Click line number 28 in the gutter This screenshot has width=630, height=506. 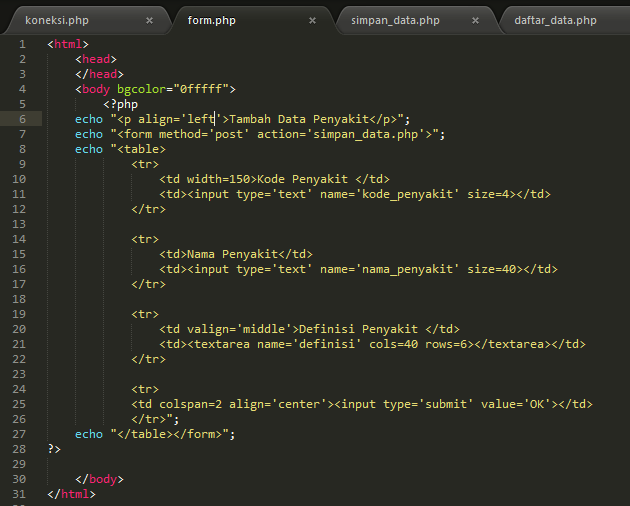(x=19, y=449)
